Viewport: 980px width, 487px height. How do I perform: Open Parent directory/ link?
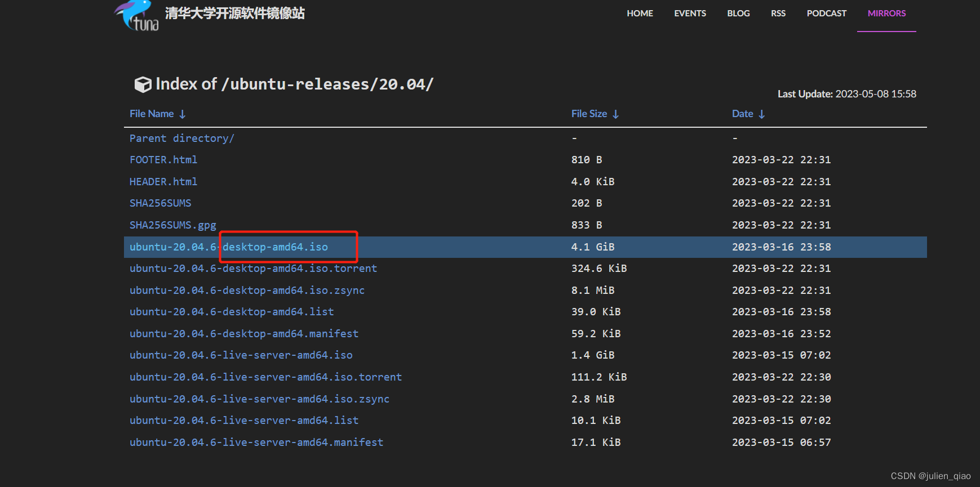click(x=182, y=138)
